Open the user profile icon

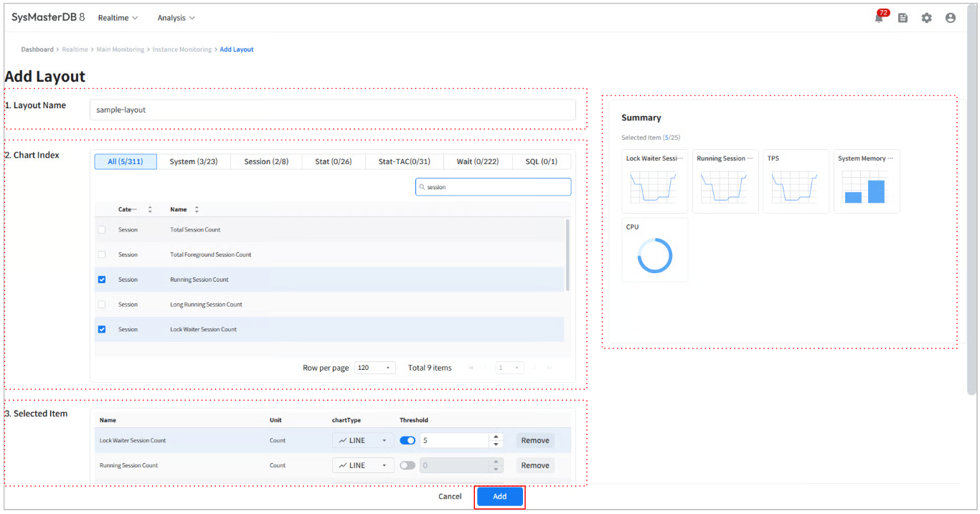(x=951, y=18)
